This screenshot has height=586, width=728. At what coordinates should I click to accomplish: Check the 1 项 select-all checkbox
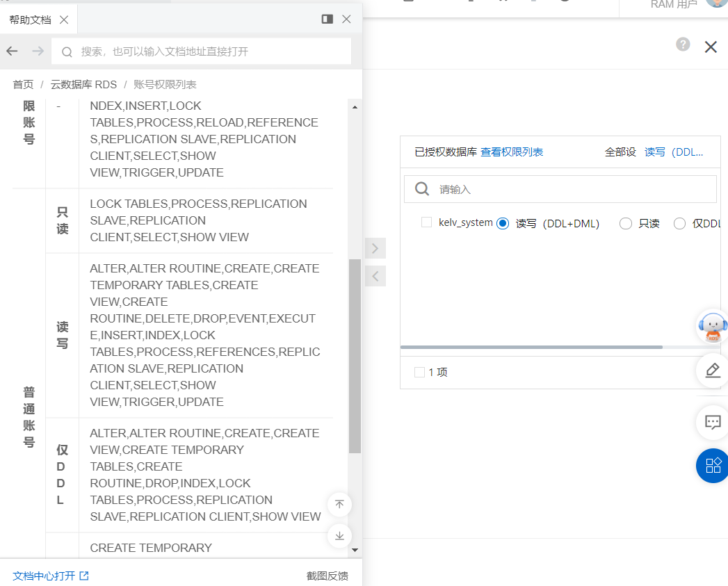click(x=419, y=372)
